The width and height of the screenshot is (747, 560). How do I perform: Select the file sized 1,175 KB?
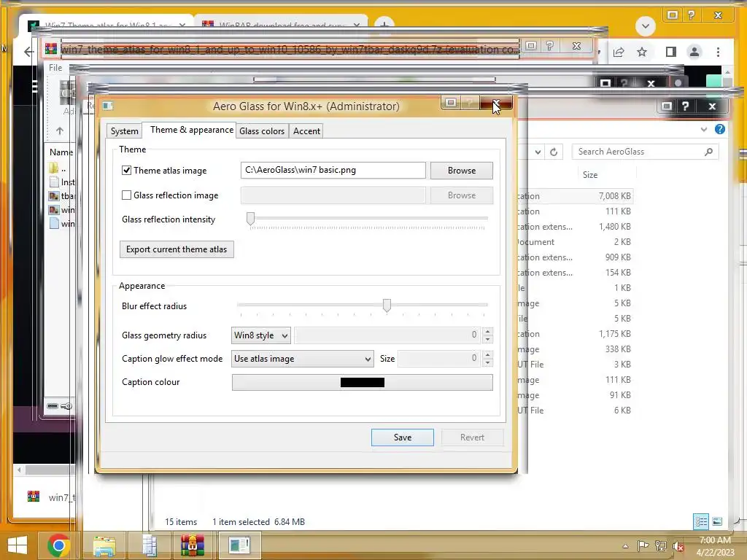[x=575, y=334]
